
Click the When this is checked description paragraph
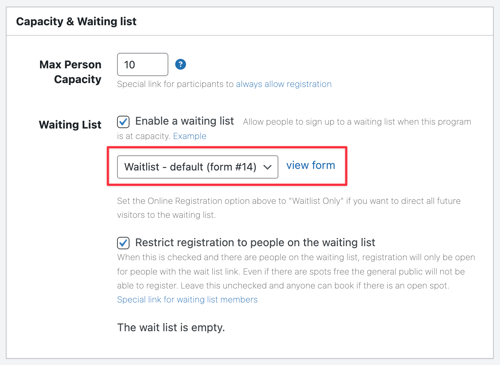(x=296, y=271)
